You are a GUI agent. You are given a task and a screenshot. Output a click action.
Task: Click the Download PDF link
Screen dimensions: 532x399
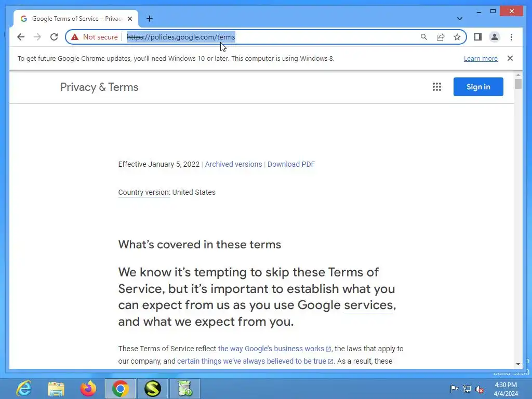(291, 164)
